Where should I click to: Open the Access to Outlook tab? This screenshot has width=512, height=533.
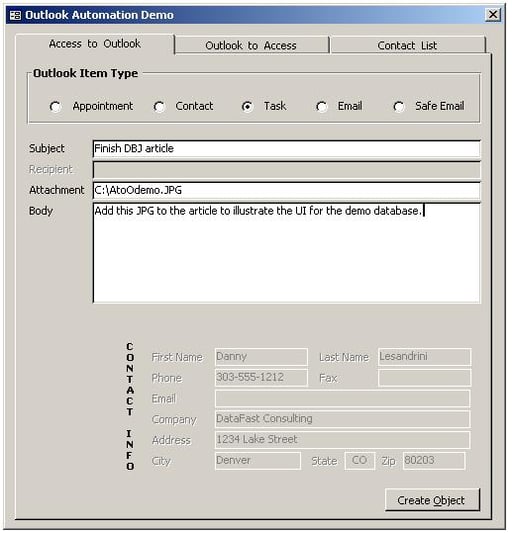click(x=95, y=44)
